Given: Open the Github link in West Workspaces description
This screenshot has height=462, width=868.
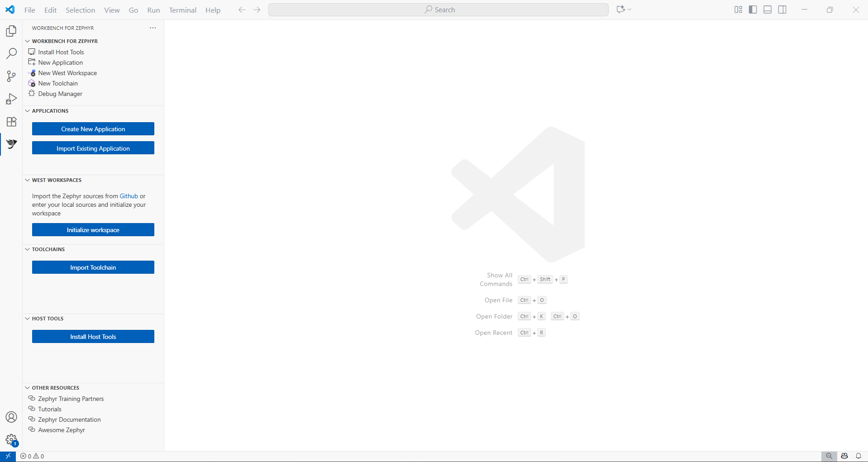Looking at the screenshot, I should 129,196.
